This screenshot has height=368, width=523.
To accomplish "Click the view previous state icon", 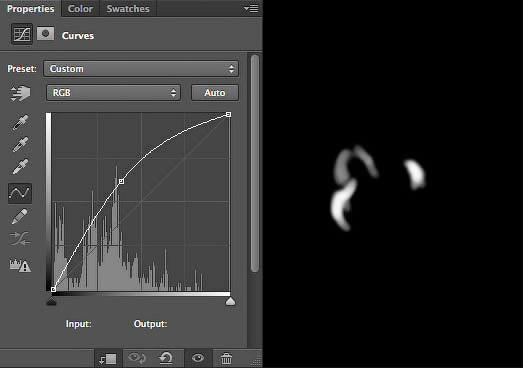I will [137, 359].
